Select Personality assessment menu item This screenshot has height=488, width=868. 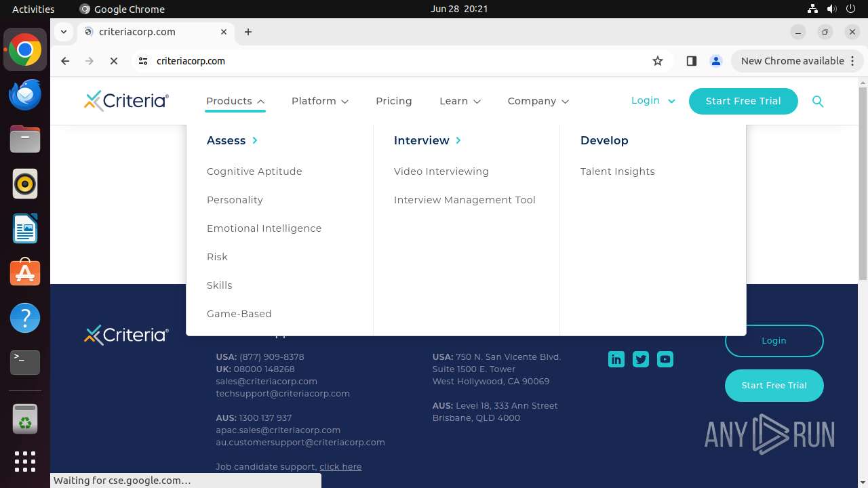(x=235, y=200)
